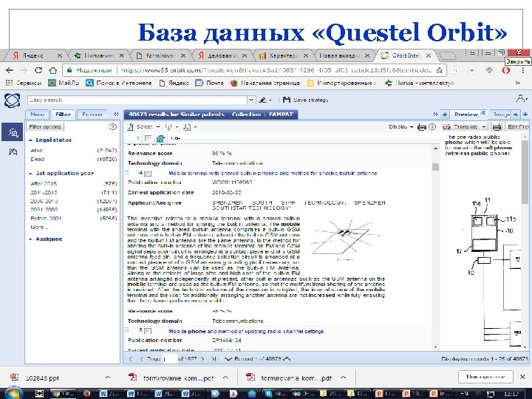Switch to the Preview tab
This screenshot has width=532, height=399.
pyautogui.click(x=468, y=115)
